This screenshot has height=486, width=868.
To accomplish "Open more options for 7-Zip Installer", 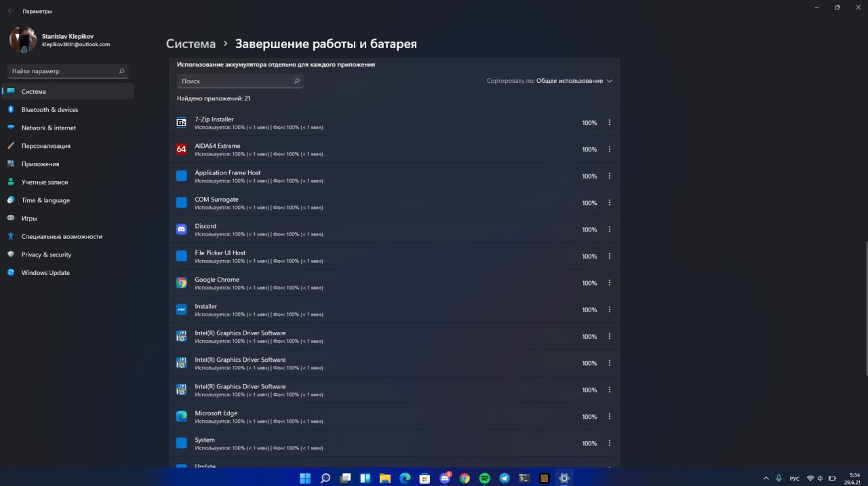I will [609, 123].
